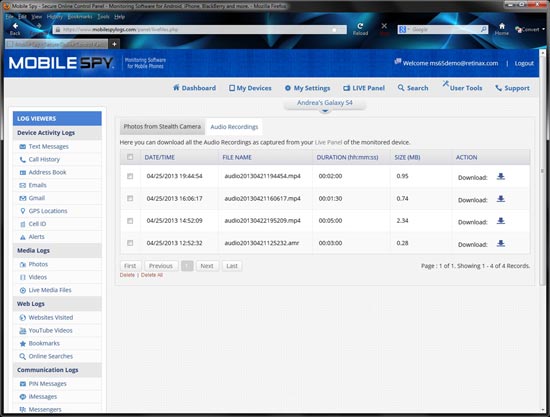
Task: Download audio20130421125232.amr via arrow icon
Action: [x=501, y=243]
